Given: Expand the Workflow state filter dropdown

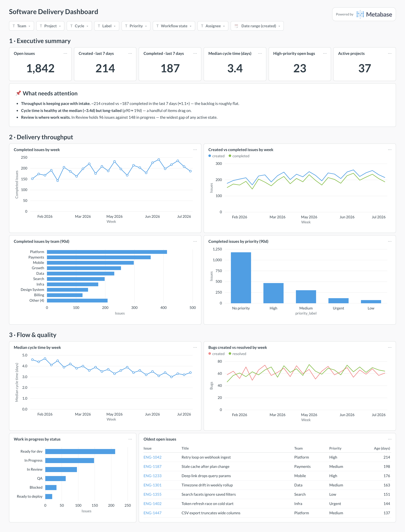Looking at the screenshot, I should pyautogui.click(x=174, y=26).
